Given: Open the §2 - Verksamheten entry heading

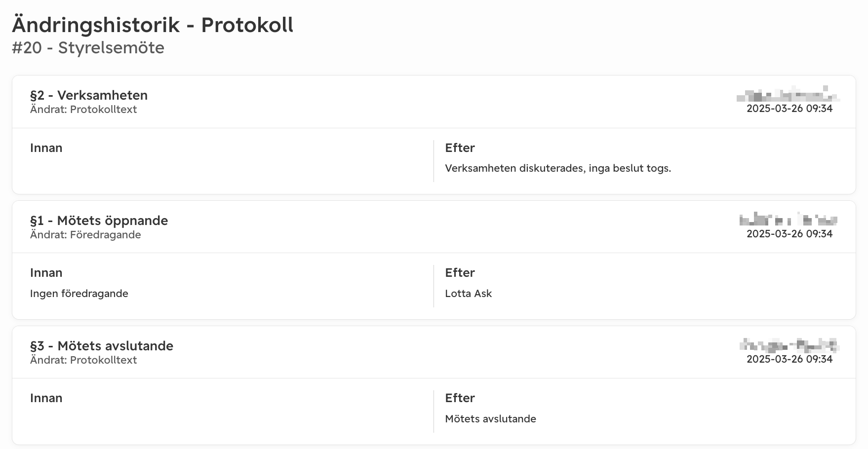Looking at the screenshot, I should click(x=89, y=95).
